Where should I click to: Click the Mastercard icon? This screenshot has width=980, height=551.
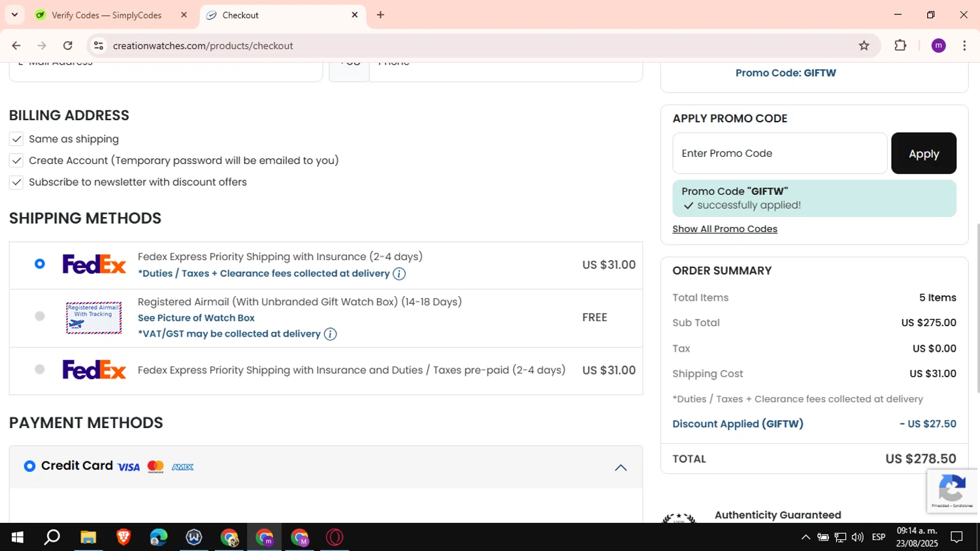tap(155, 467)
